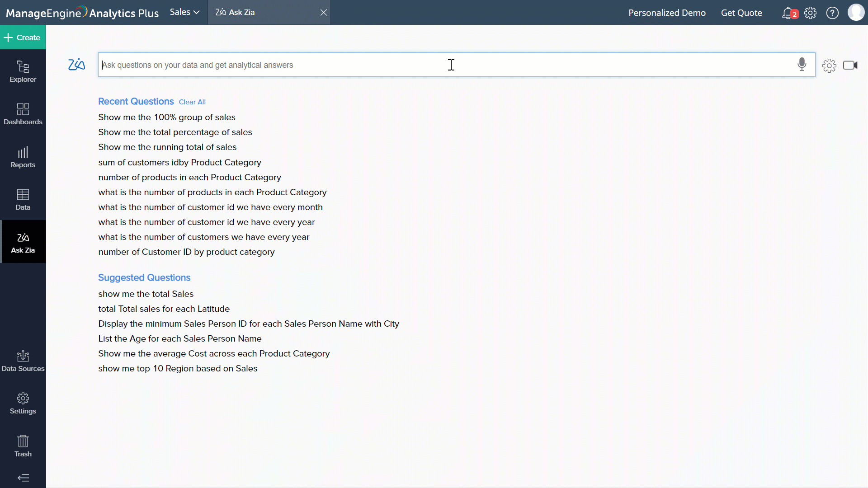Click the notifications bell icon
Viewport: 868px width, 488px height.
[788, 13]
